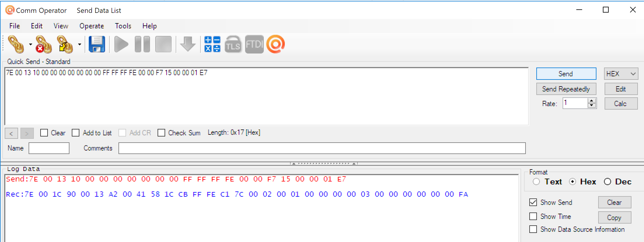The image size is (644, 242).
Task: Click the Play toolbar button
Action: tap(121, 44)
